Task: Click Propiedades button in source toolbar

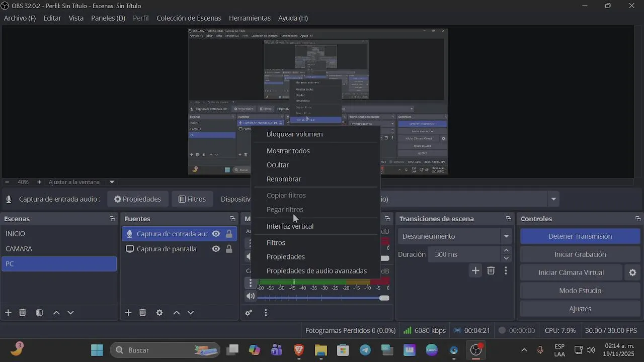Action: coord(137,199)
